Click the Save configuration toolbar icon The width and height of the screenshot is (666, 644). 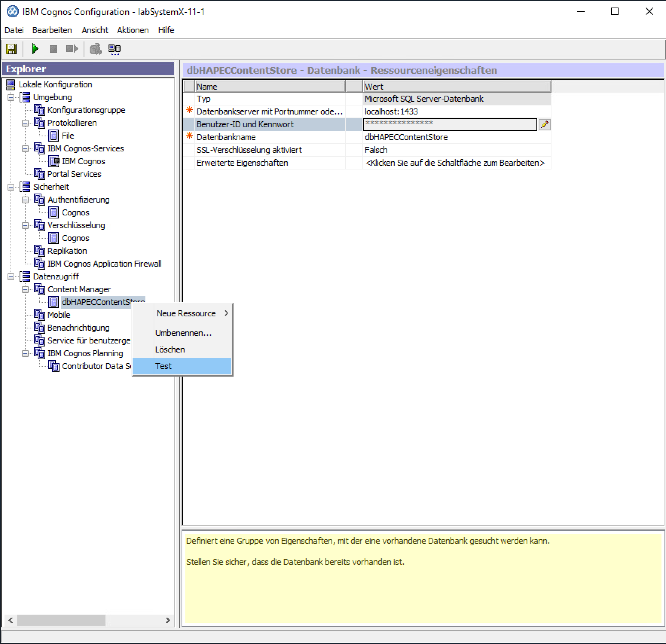pos(11,49)
